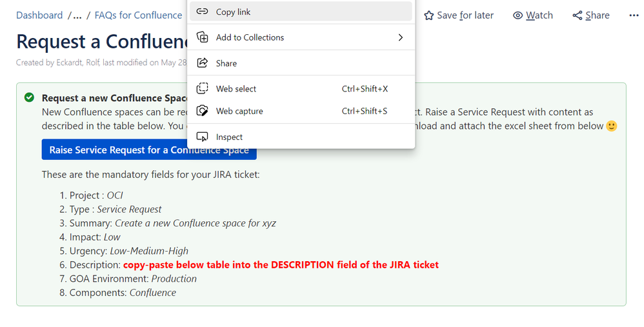Click Raise Service Request for a Confluence Space

pyautogui.click(x=149, y=150)
